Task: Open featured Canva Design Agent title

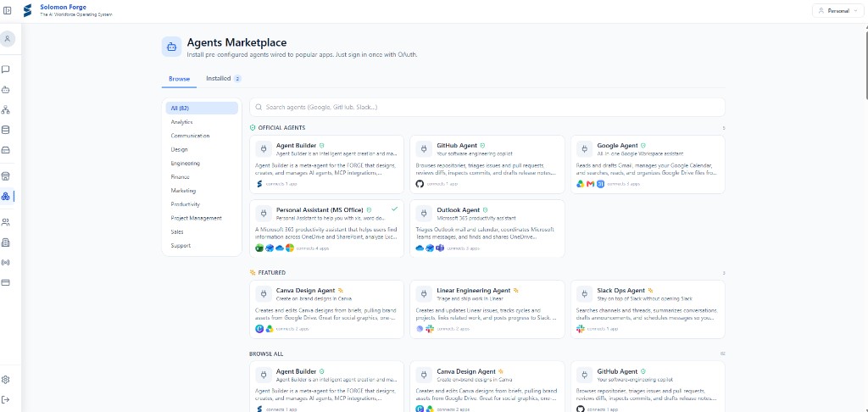Action: tap(305, 290)
